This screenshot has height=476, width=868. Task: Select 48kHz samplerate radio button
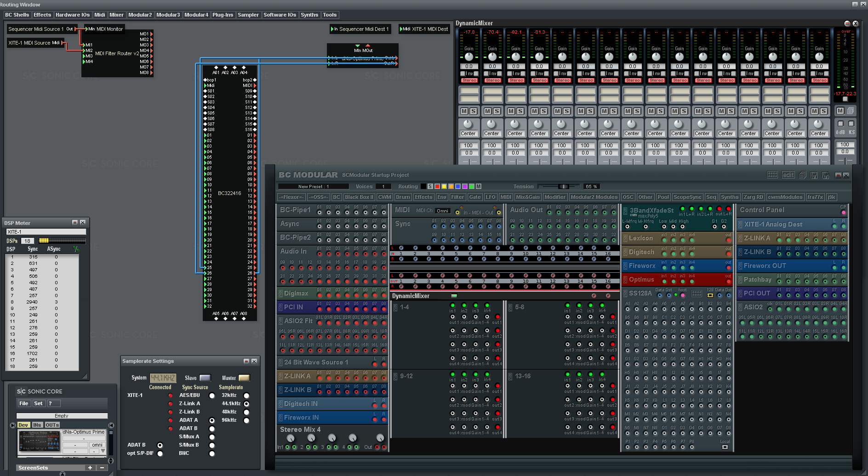click(246, 412)
